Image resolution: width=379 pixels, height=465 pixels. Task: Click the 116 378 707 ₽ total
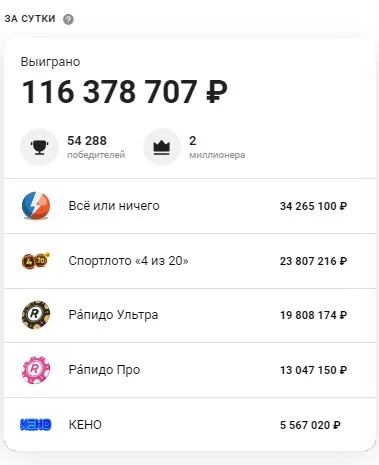coord(125,92)
